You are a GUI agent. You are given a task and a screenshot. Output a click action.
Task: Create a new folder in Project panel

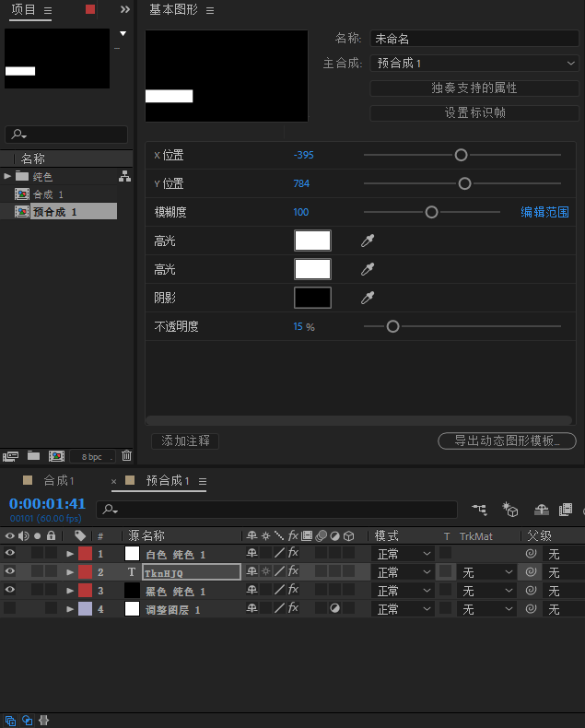tap(33, 456)
